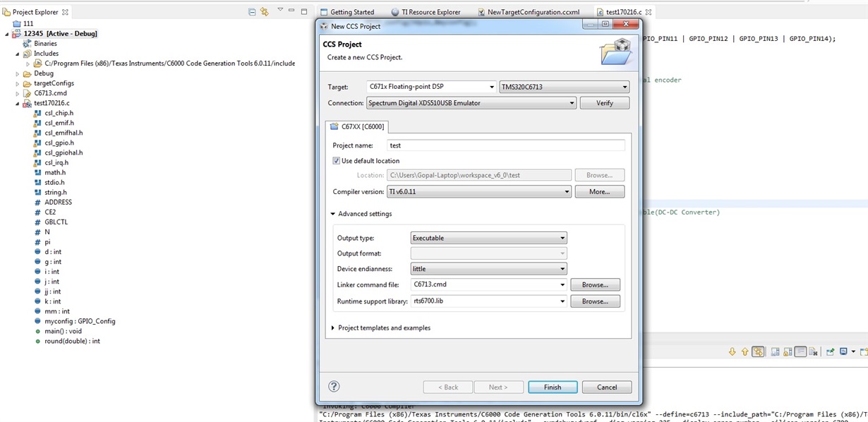Select csl_gpio.h header entry
Viewport: 868px width, 422px height.
point(59,143)
